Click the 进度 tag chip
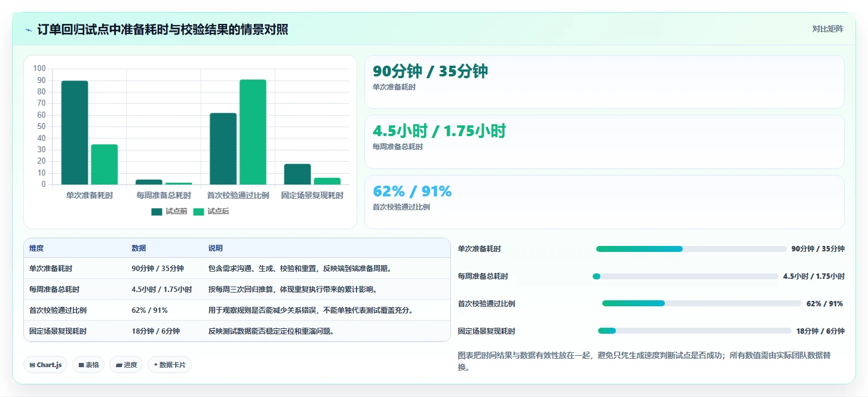 tap(126, 365)
